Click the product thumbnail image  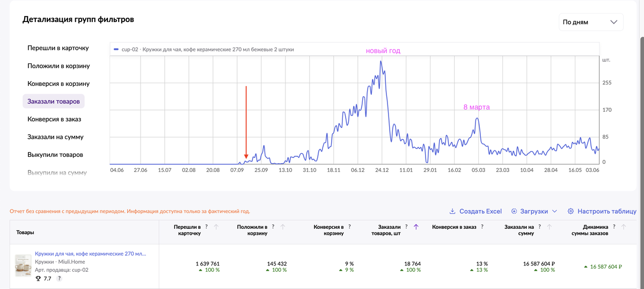[23, 265]
